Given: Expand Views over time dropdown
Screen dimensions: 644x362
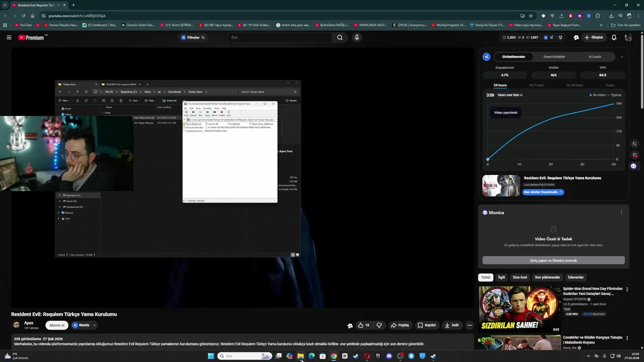Looking at the screenshot, I should (x=510, y=95).
